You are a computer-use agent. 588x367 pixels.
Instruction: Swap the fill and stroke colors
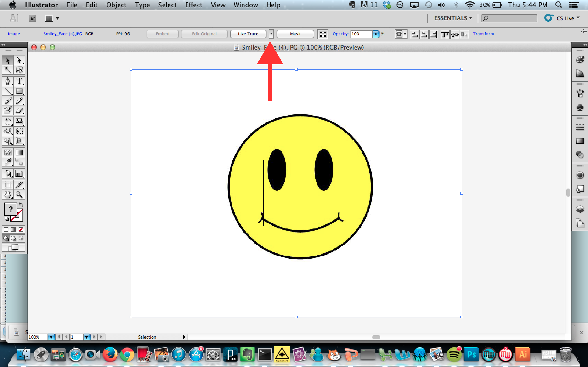(21, 205)
